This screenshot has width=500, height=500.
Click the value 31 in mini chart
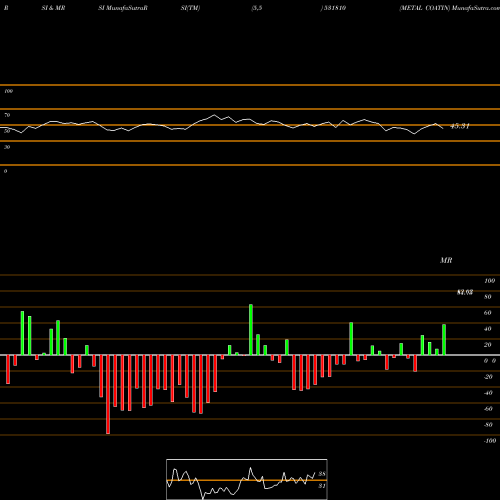[322, 486]
